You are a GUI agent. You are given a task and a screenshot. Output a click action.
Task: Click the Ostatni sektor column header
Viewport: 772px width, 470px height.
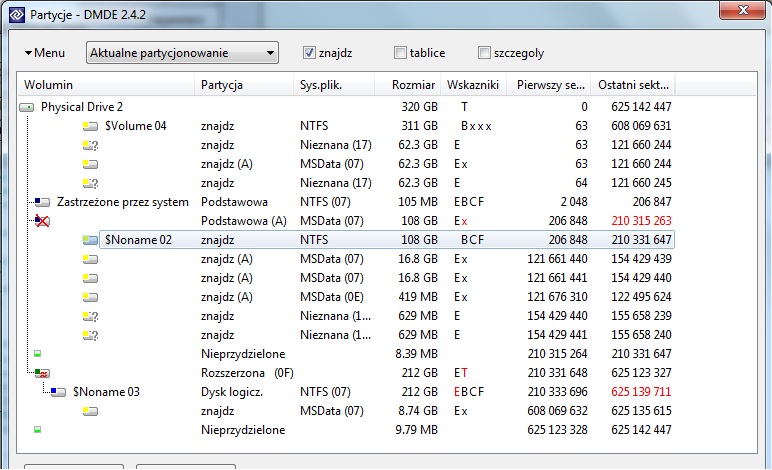tap(633, 85)
